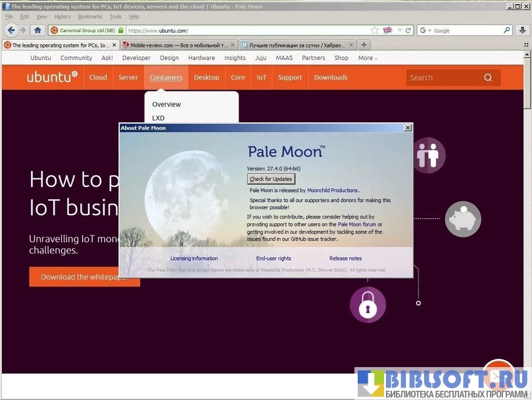Image resolution: width=532 pixels, height=400 pixels.
Task: Click the green padlock site identity icon
Action: pos(121,30)
